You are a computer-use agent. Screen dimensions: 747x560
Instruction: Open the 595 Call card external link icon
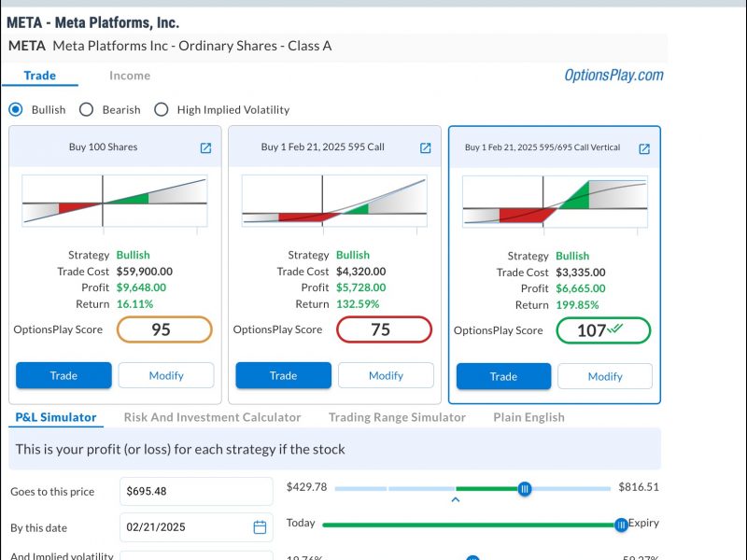pos(426,148)
